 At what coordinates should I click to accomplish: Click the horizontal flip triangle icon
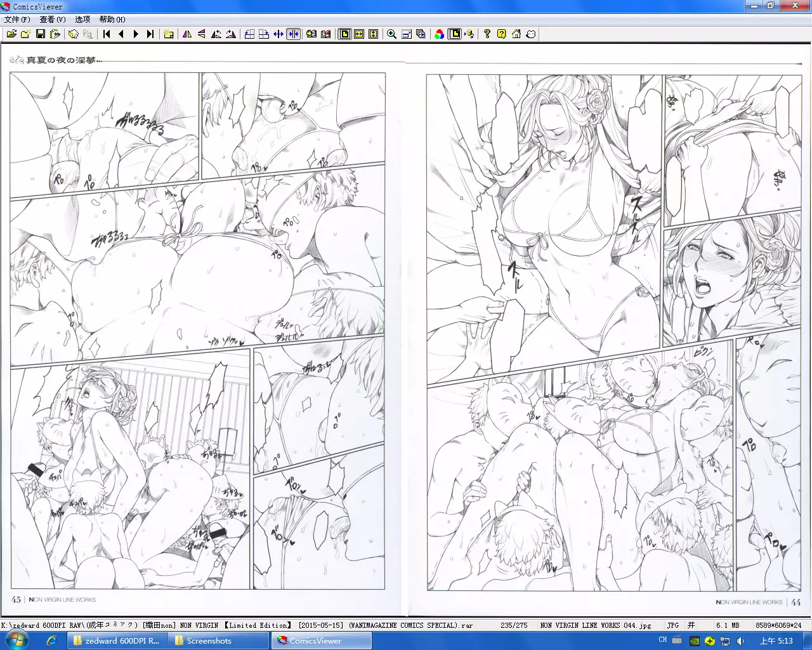[x=187, y=34]
